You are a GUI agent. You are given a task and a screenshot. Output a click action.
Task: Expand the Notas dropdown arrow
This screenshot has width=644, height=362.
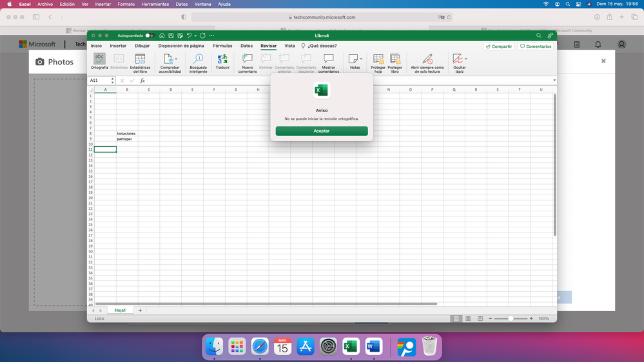coord(361,59)
